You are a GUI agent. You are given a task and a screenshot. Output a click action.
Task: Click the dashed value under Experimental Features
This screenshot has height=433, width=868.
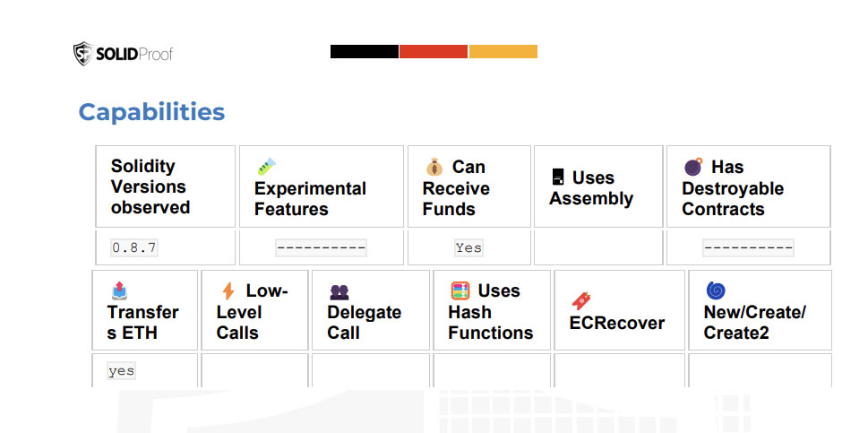(x=321, y=247)
